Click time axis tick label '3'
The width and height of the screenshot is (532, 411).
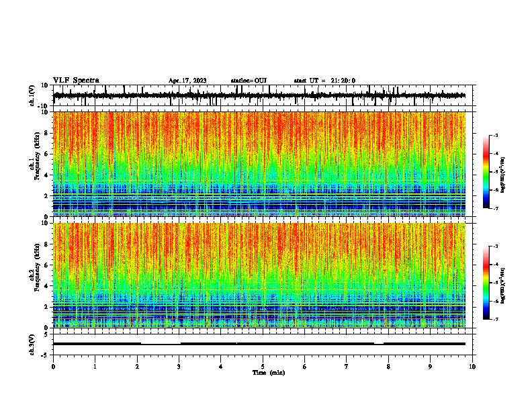179,367
